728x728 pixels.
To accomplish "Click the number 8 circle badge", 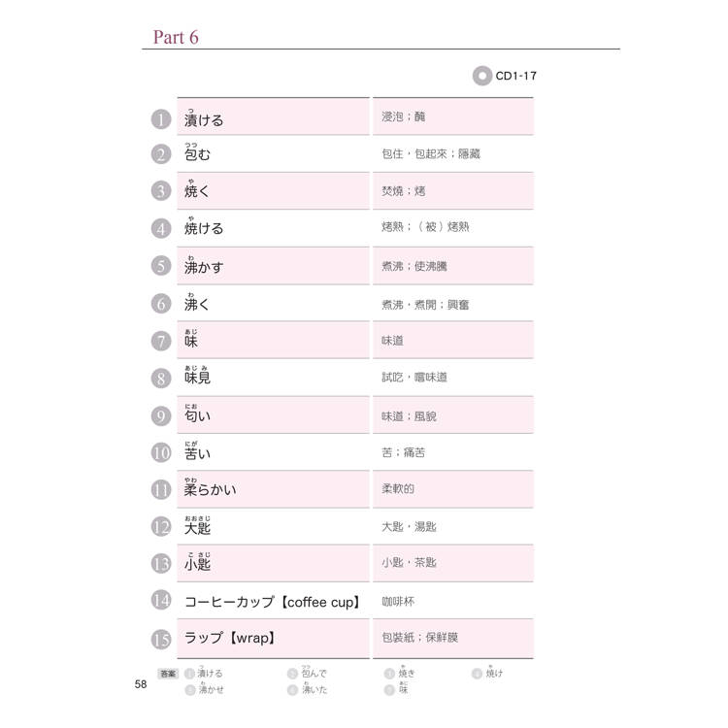I will coord(161,378).
